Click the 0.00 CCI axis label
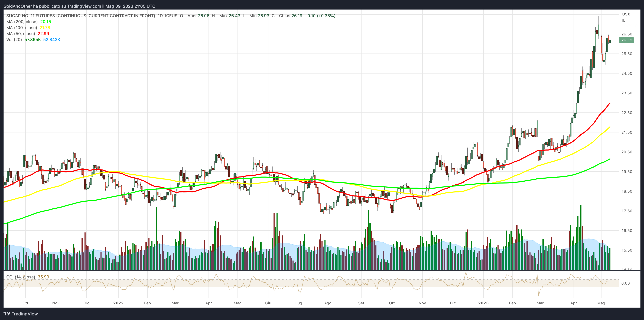 (625, 283)
